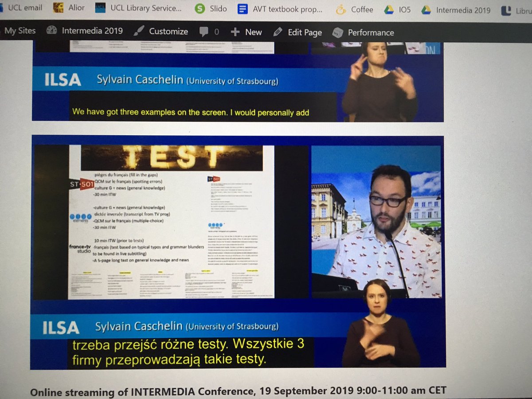Click the pencil icon for Edit Page
The image size is (532, 399).
278,32
